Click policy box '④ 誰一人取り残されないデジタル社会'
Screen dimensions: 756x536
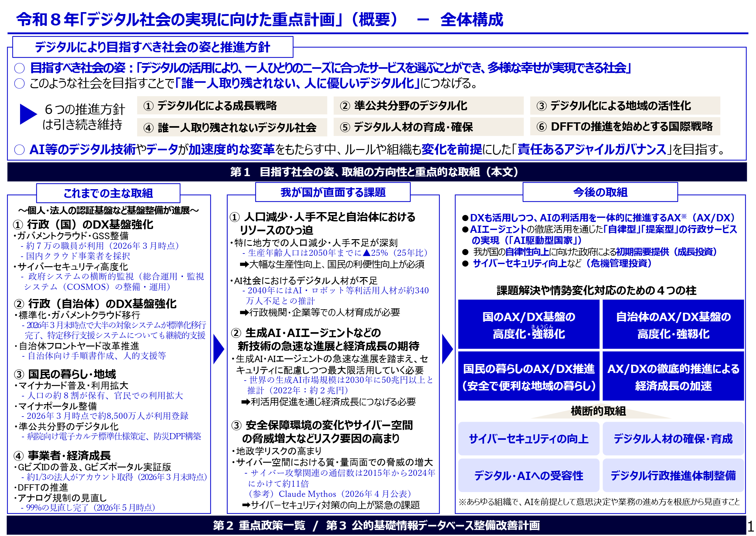(x=232, y=127)
